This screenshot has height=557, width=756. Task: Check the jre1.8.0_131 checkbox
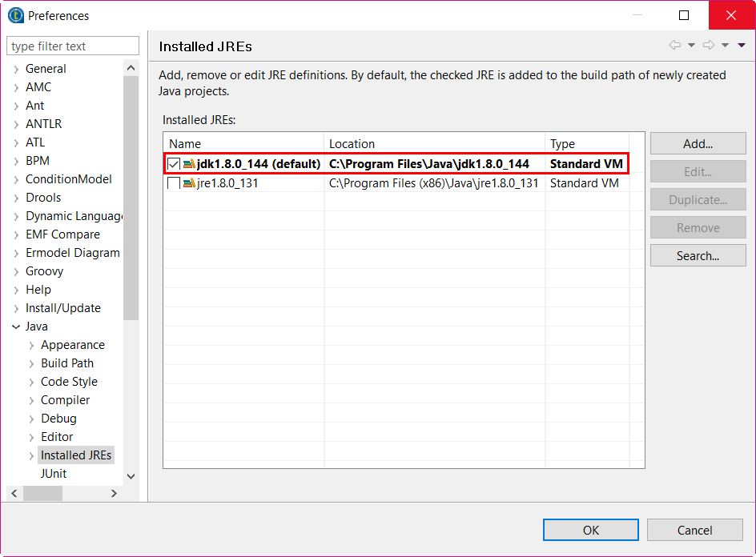(174, 183)
